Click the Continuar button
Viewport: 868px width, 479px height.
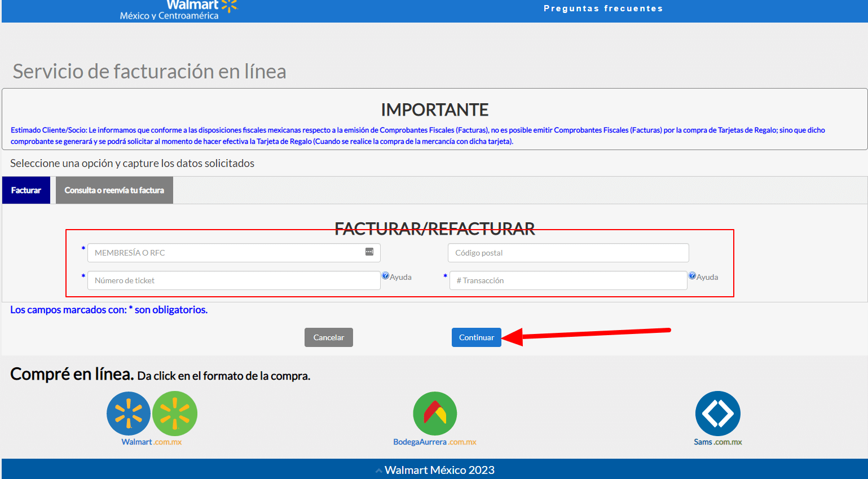[x=476, y=337]
